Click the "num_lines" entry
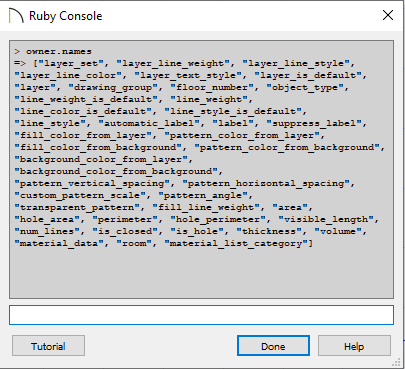405x369 pixels. coord(47,232)
